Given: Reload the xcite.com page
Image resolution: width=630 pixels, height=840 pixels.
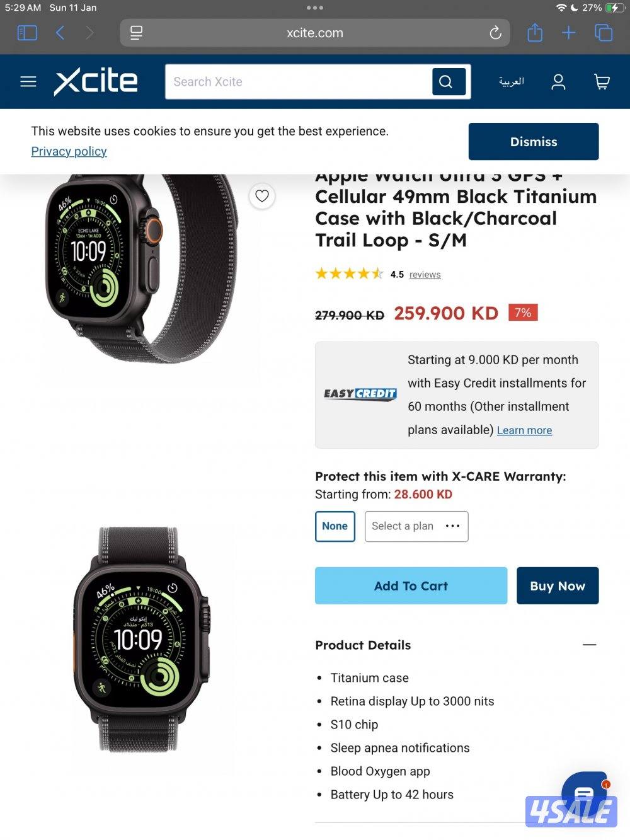Looking at the screenshot, I should point(495,33).
